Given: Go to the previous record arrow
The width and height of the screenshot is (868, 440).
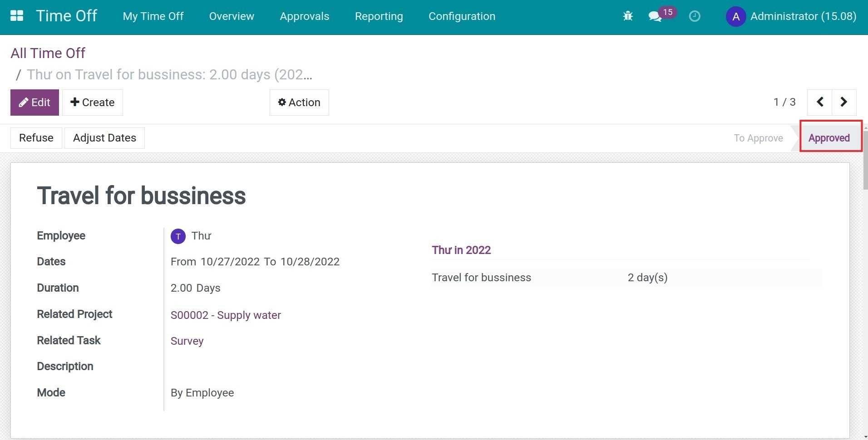Looking at the screenshot, I should 820,102.
